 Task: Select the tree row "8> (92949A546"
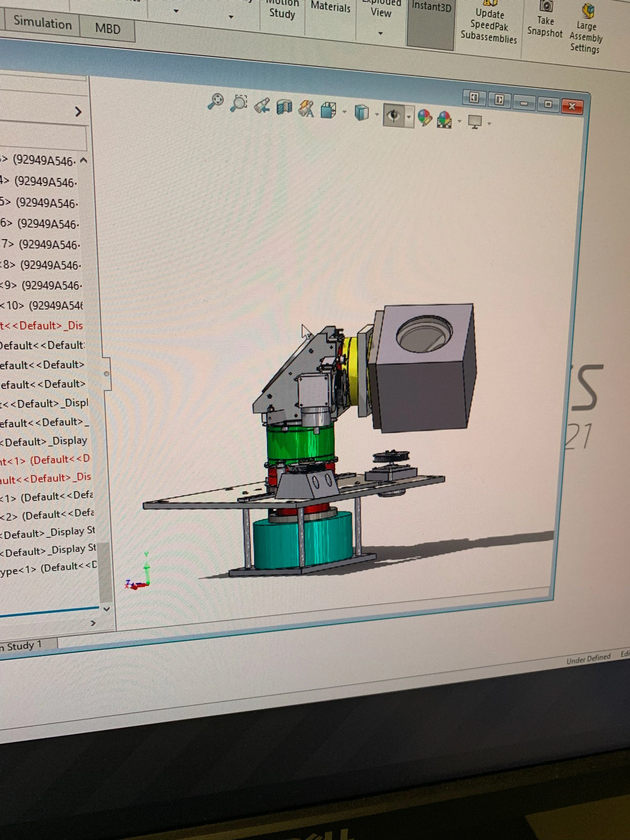[x=41, y=265]
